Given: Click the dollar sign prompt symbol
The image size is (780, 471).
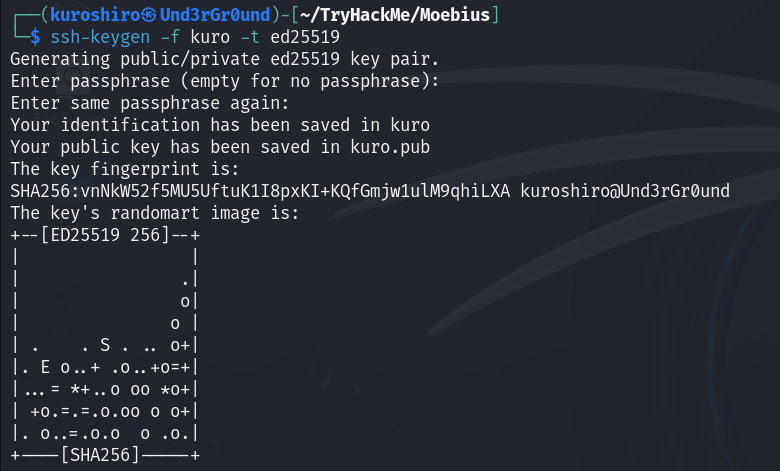Looking at the screenshot, I should tap(36, 37).
